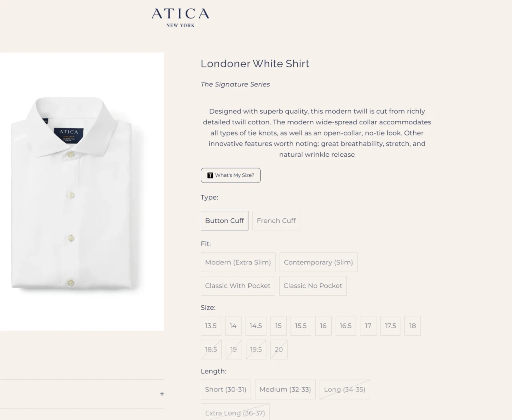Screen dimensions: 512x420
Task: Open the What's My Size guide
Action: point(231,175)
